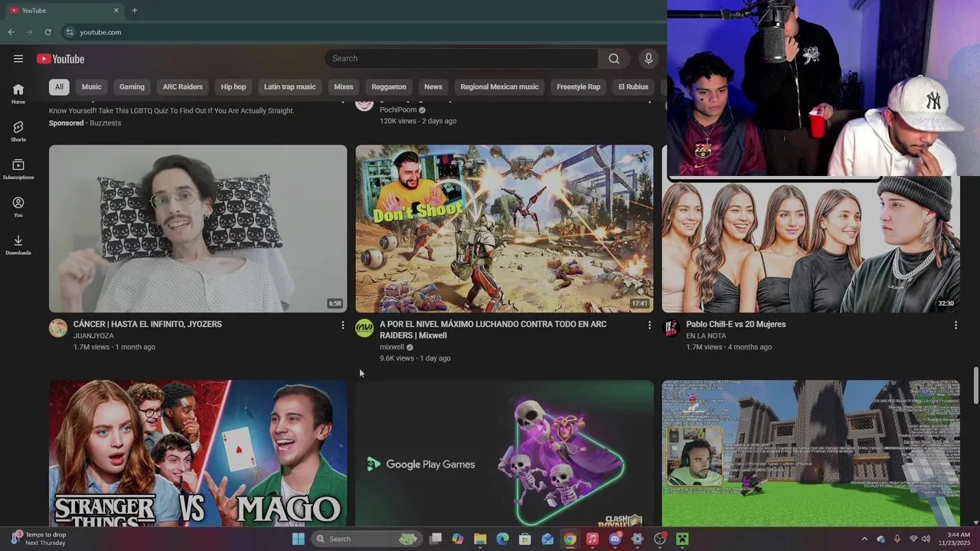Visit PochiPoom channel name link

398,110
